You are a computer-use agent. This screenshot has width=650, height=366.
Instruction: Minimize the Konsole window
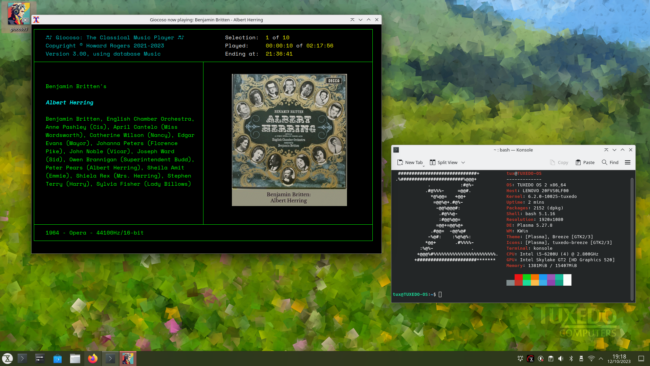[x=614, y=150]
